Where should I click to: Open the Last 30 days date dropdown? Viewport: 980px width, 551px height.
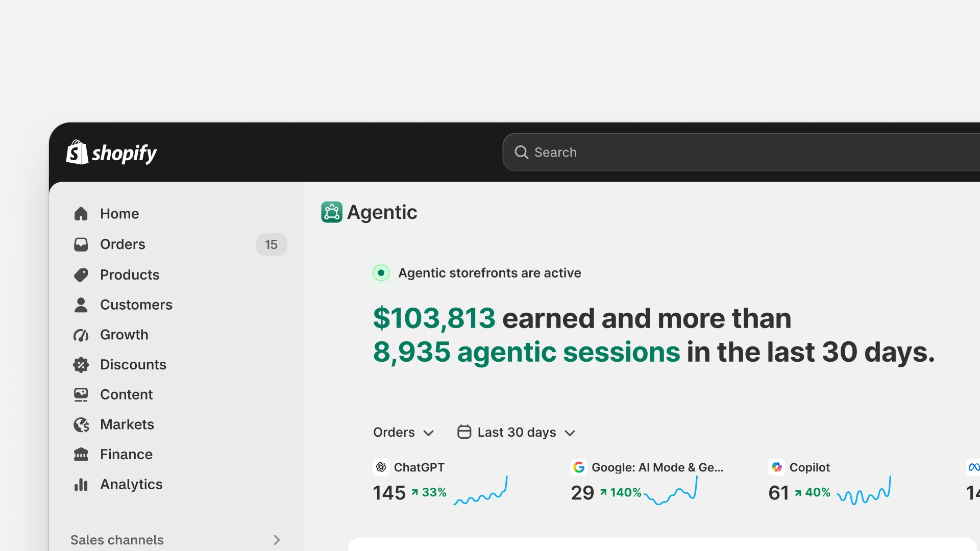click(x=517, y=432)
